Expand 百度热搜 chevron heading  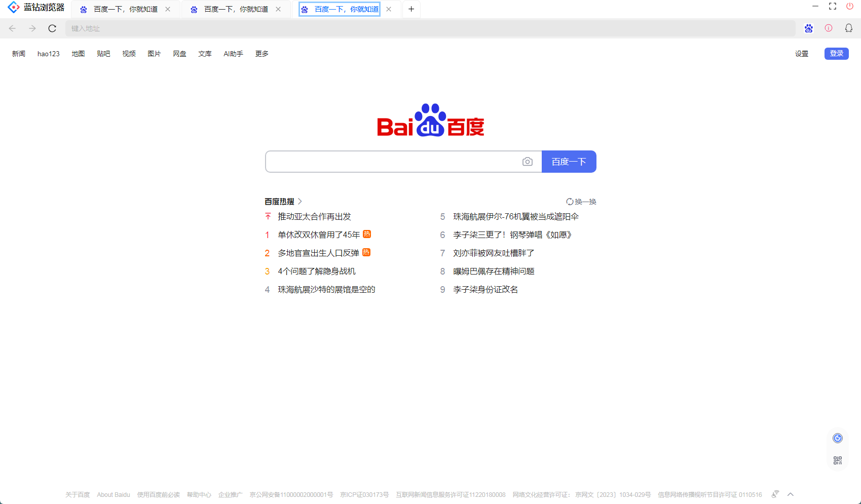pyautogui.click(x=283, y=202)
